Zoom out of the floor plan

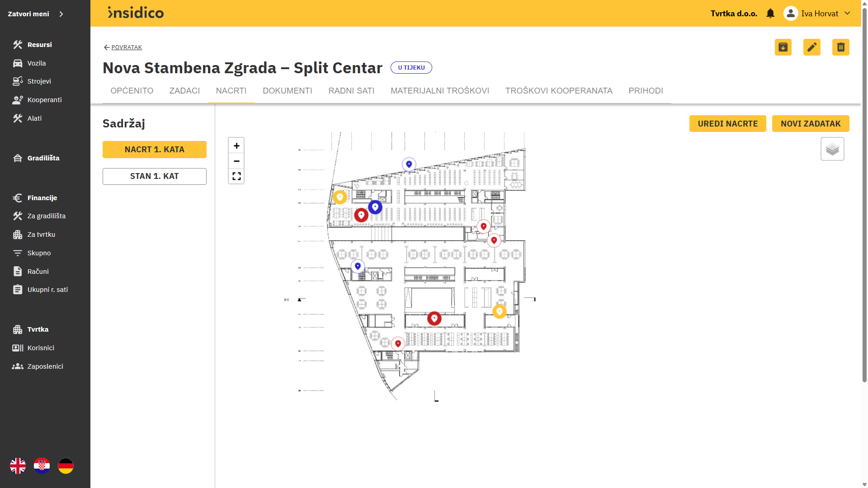click(x=236, y=161)
